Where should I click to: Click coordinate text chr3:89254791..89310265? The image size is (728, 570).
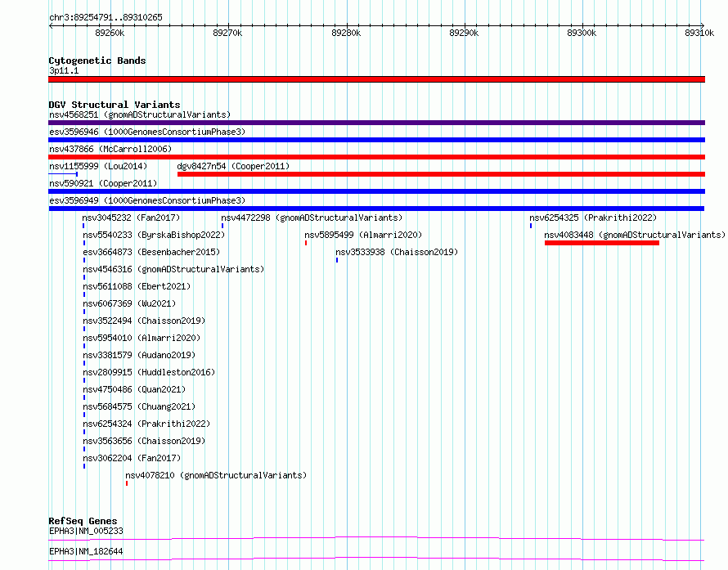tap(106, 18)
